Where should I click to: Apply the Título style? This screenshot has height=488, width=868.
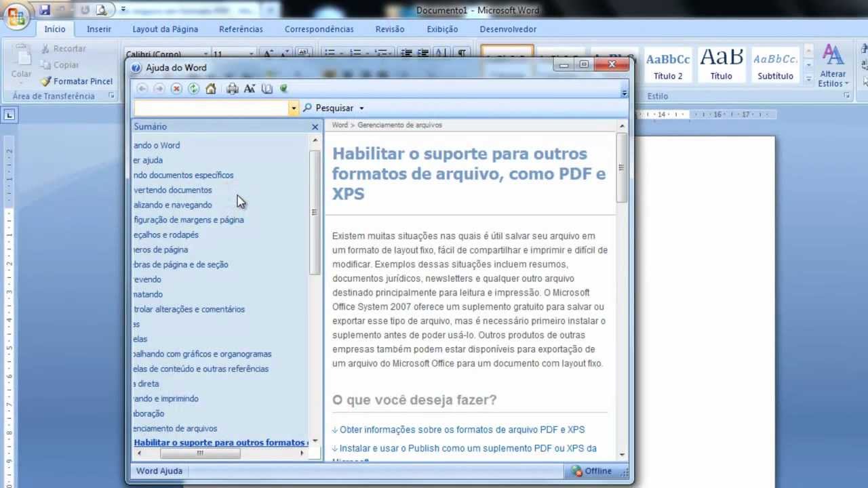(722, 65)
